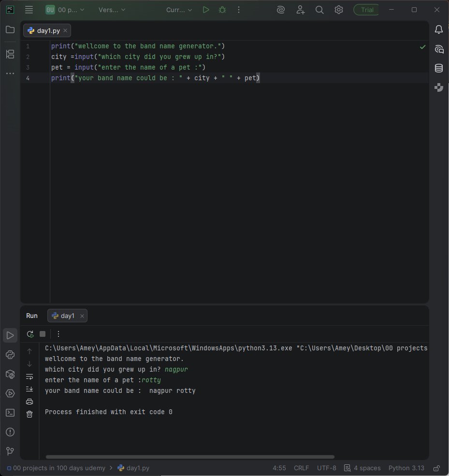
Task: Maximize the PyCharm window
Action: (x=414, y=10)
